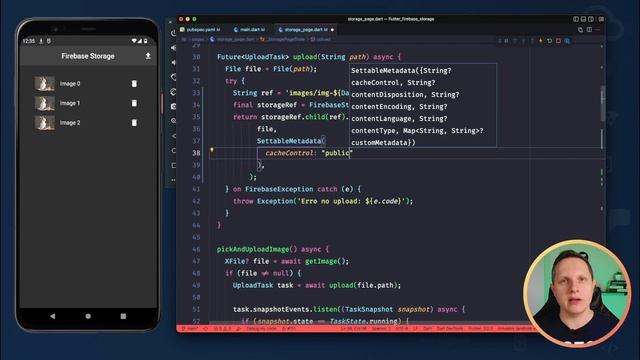The image size is (640, 360).
Task: Select the Image 0 list label
Action: (x=70, y=84)
